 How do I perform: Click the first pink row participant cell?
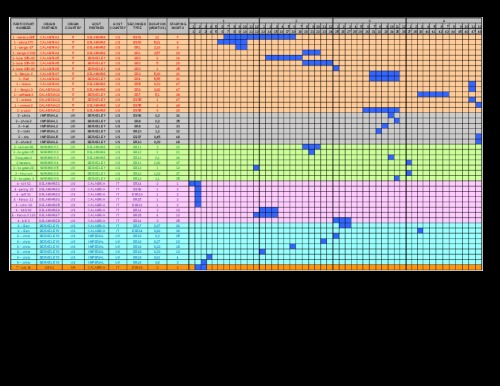tap(23, 184)
